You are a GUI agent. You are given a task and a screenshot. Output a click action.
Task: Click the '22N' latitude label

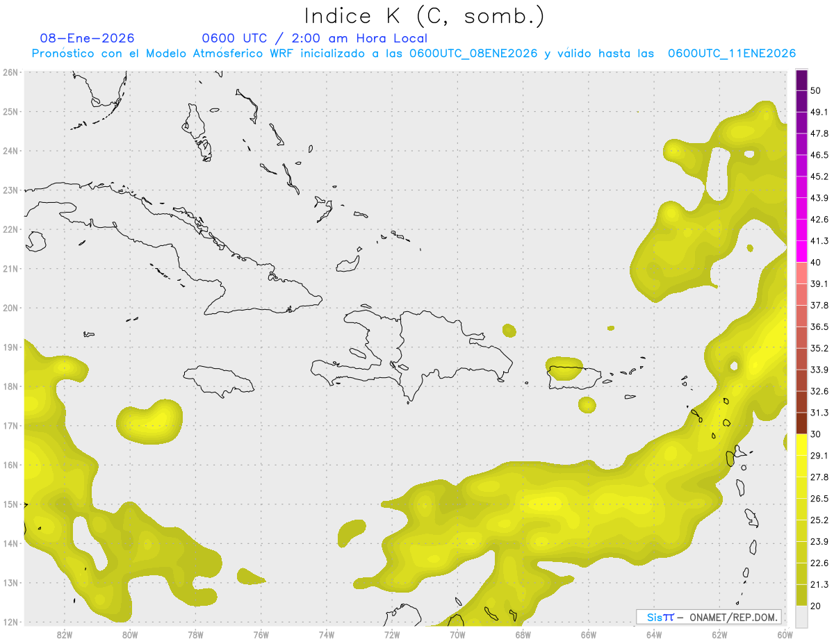[x=10, y=229]
